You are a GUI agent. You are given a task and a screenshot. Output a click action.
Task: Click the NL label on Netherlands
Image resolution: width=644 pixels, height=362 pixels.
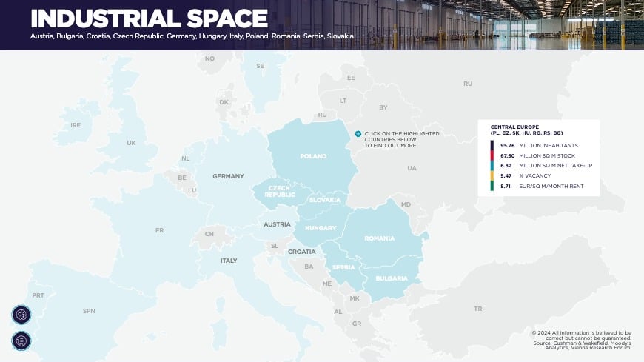(186, 158)
